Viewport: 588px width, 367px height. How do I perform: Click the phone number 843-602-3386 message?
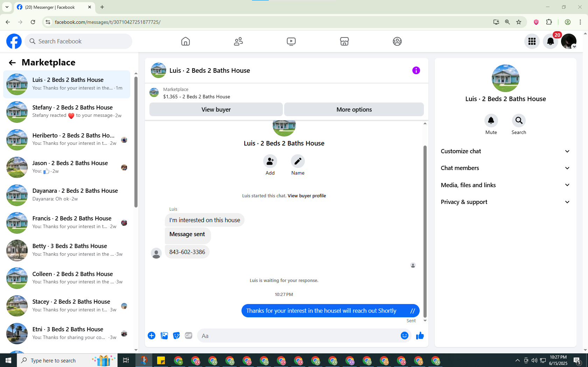[187, 252]
